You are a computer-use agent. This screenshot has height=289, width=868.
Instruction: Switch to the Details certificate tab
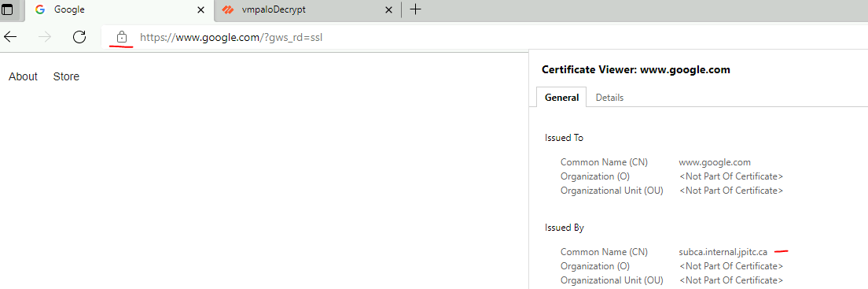[609, 98]
